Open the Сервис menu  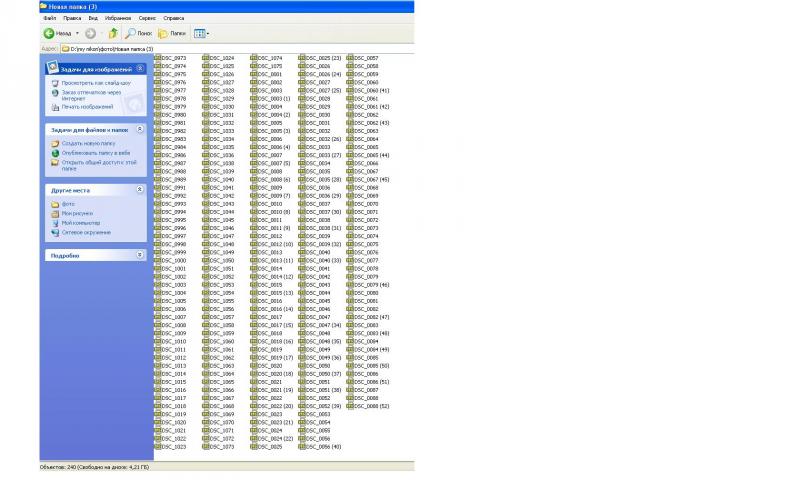click(147, 18)
